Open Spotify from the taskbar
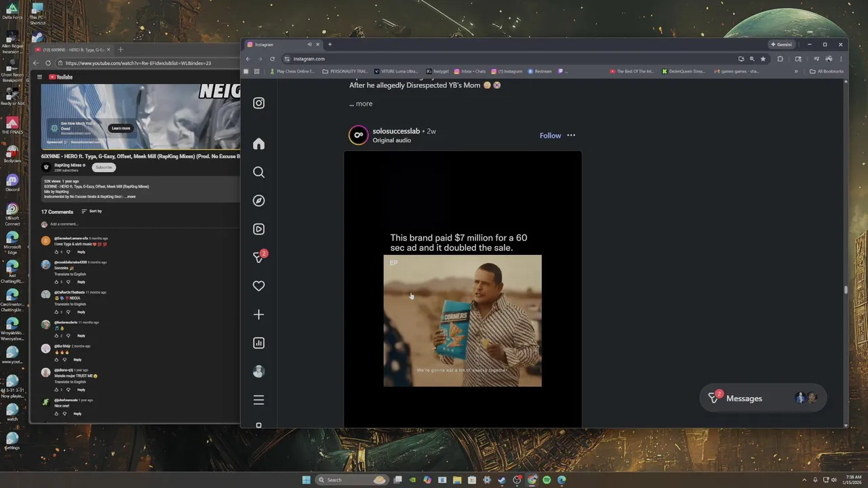 coord(547,480)
